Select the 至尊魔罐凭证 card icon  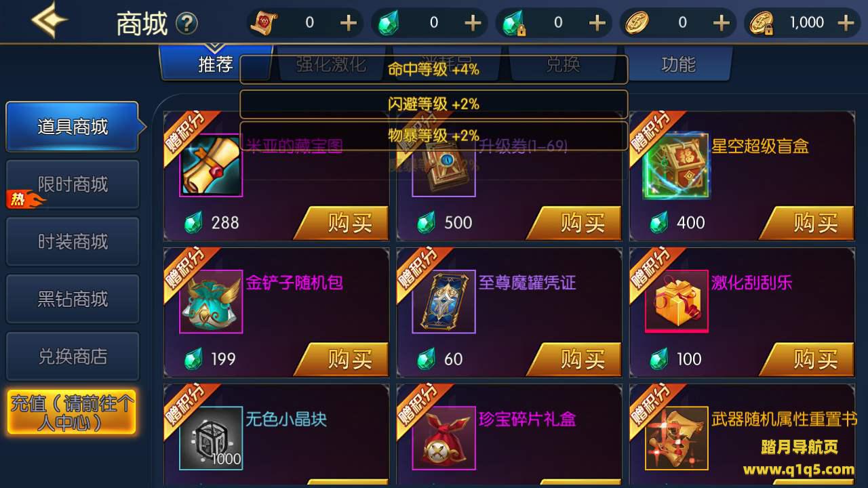(x=443, y=302)
